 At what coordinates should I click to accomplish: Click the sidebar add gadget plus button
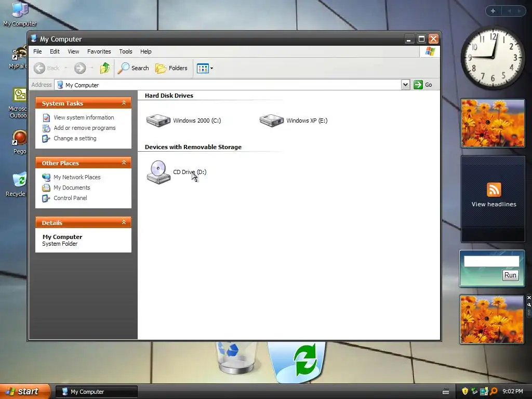(x=493, y=11)
